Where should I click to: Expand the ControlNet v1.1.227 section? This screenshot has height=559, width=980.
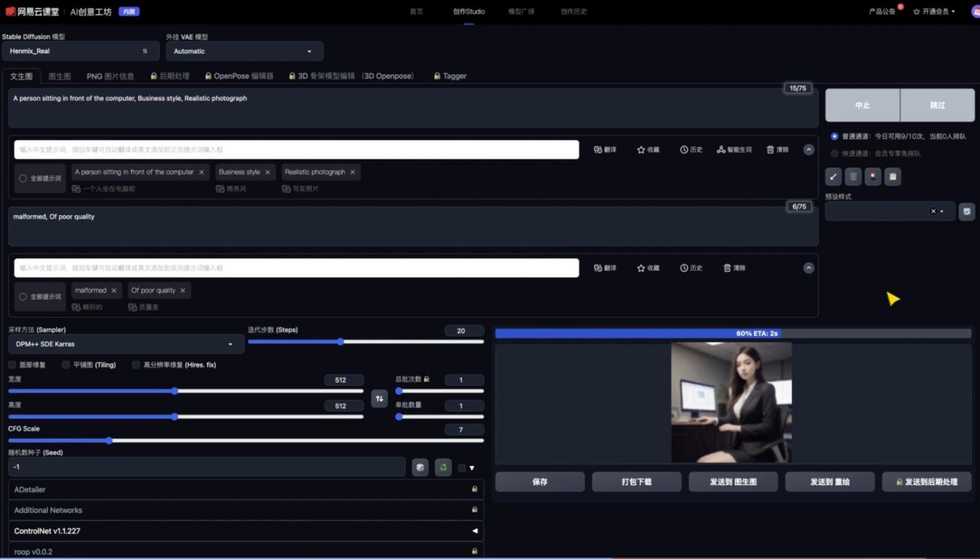[245, 531]
